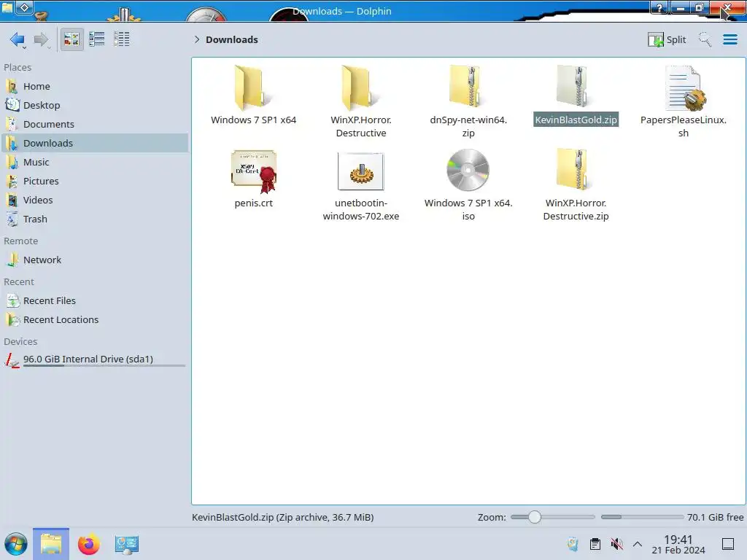Open Music in Places panel
This screenshot has width=747, height=560.
94,162
